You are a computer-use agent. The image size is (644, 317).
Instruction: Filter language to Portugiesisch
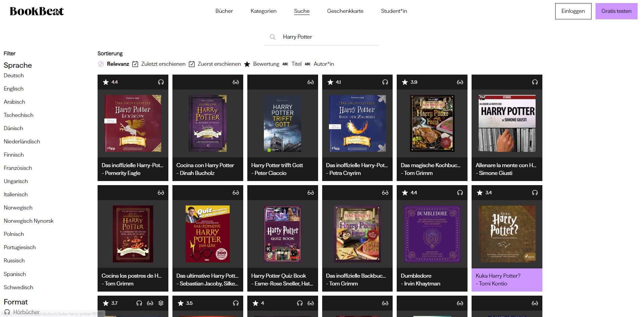pos(19,247)
